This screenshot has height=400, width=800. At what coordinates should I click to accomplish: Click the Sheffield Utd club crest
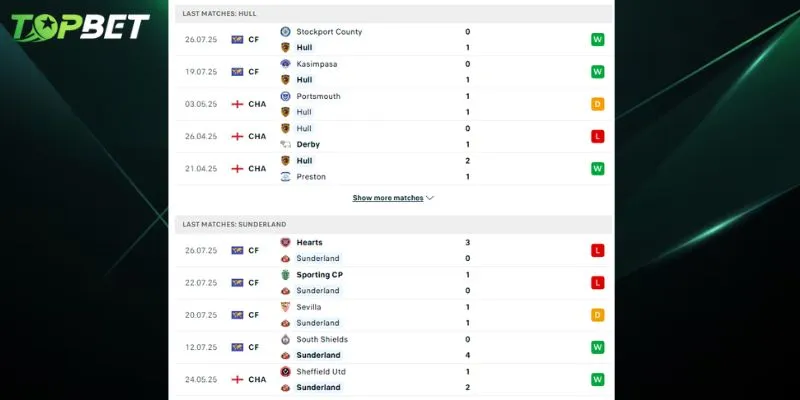pyautogui.click(x=285, y=371)
